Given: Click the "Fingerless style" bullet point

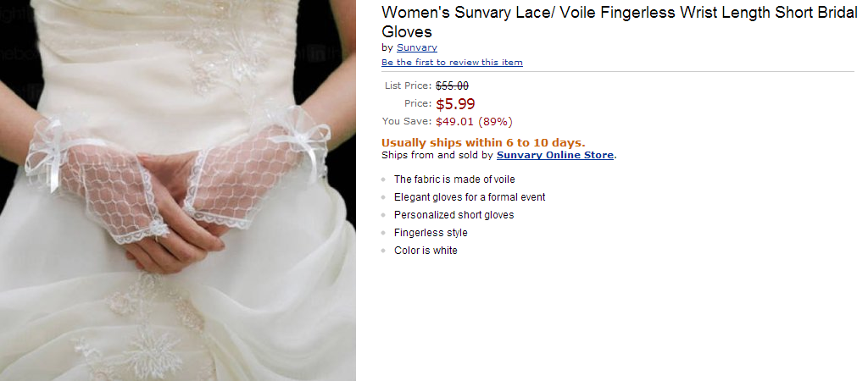Looking at the screenshot, I should [x=431, y=233].
